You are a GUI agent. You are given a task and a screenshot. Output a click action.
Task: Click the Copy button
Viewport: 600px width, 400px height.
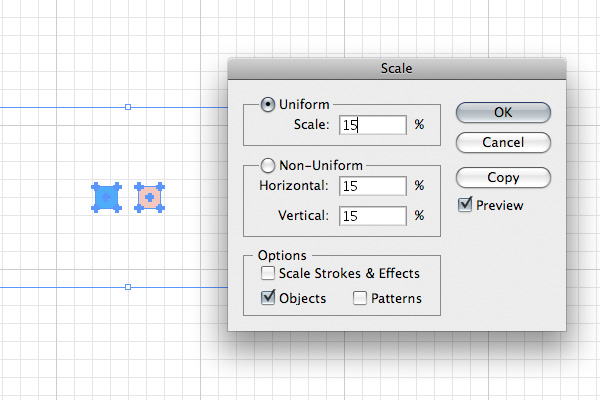click(503, 178)
